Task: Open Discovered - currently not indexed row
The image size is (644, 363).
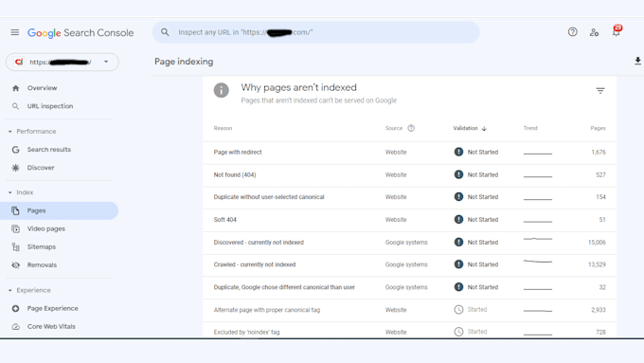Action: coord(409,243)
